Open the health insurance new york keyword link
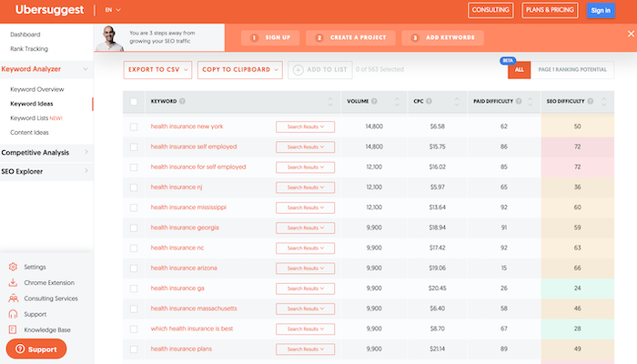The width and height of the screenshot is (637, 364). pyautogui.click(x=187, y=126)
